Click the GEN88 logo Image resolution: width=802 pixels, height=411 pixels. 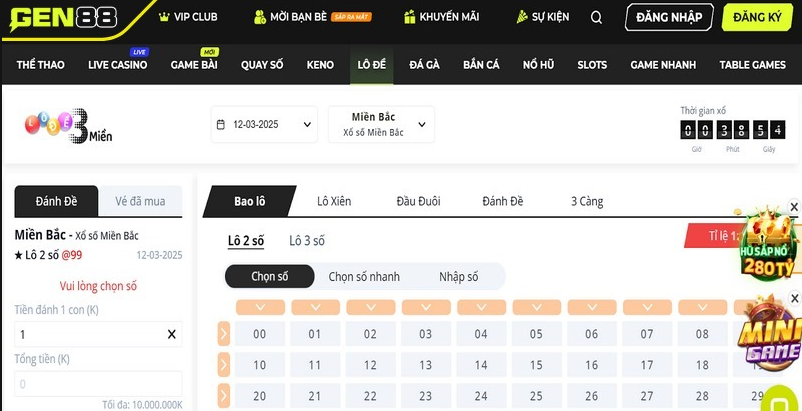tap(63, 17)
